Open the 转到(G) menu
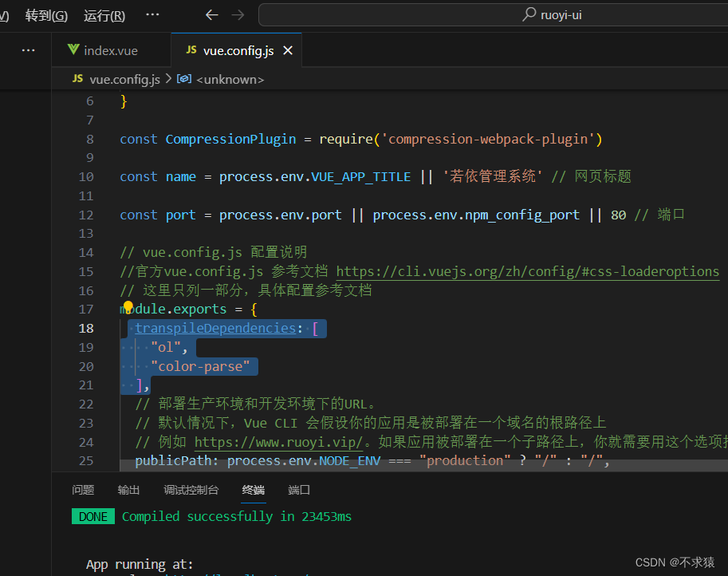 tap(46, 16)
